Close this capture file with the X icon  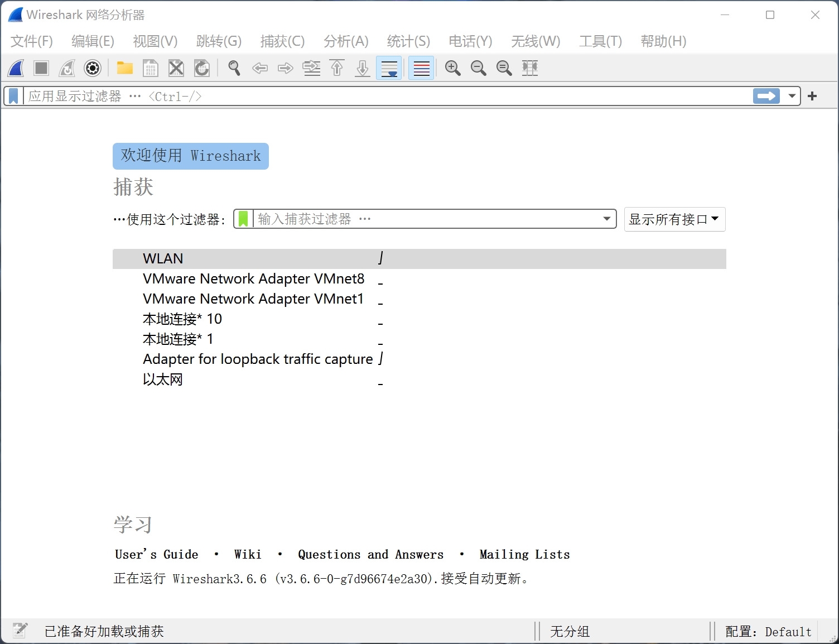176,68
